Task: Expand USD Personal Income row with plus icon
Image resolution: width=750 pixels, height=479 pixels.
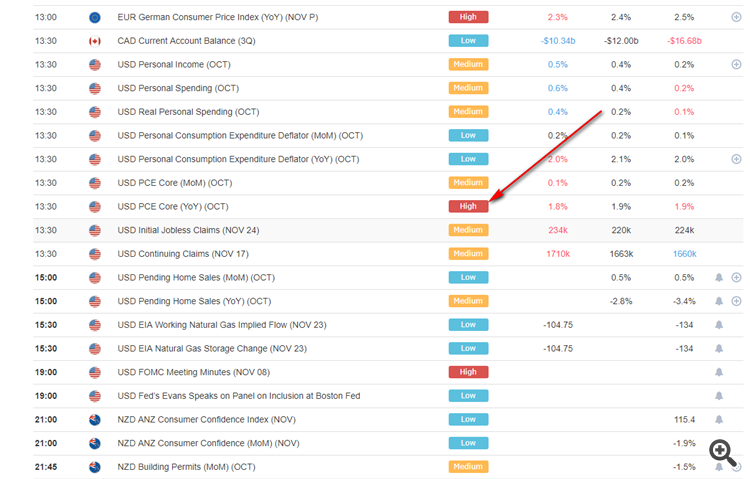Action: (x=736, y=64)
